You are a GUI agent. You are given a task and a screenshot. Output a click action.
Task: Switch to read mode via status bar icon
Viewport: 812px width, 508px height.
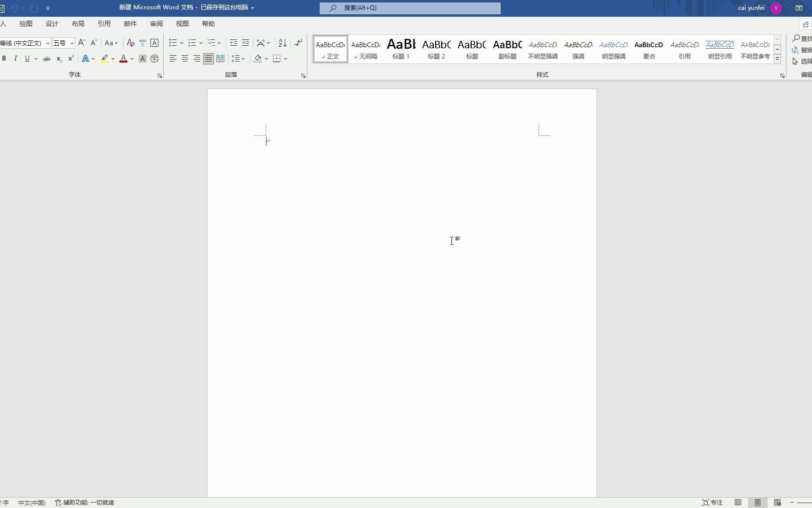coord(738,503)
